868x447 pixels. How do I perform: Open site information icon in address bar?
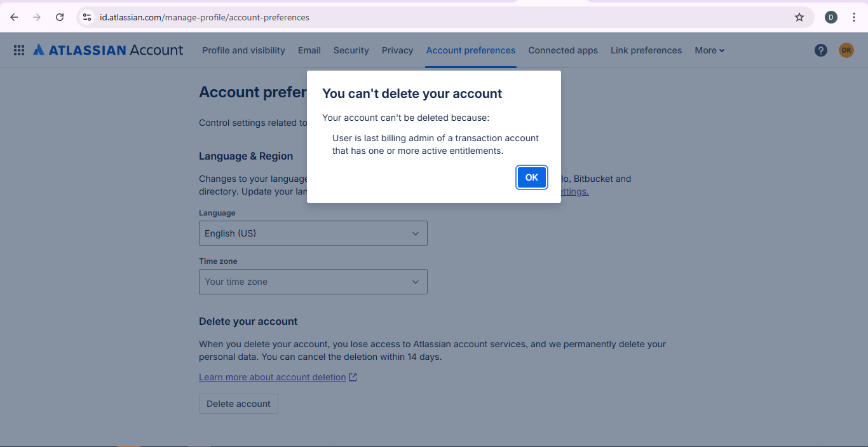point(87,17)
